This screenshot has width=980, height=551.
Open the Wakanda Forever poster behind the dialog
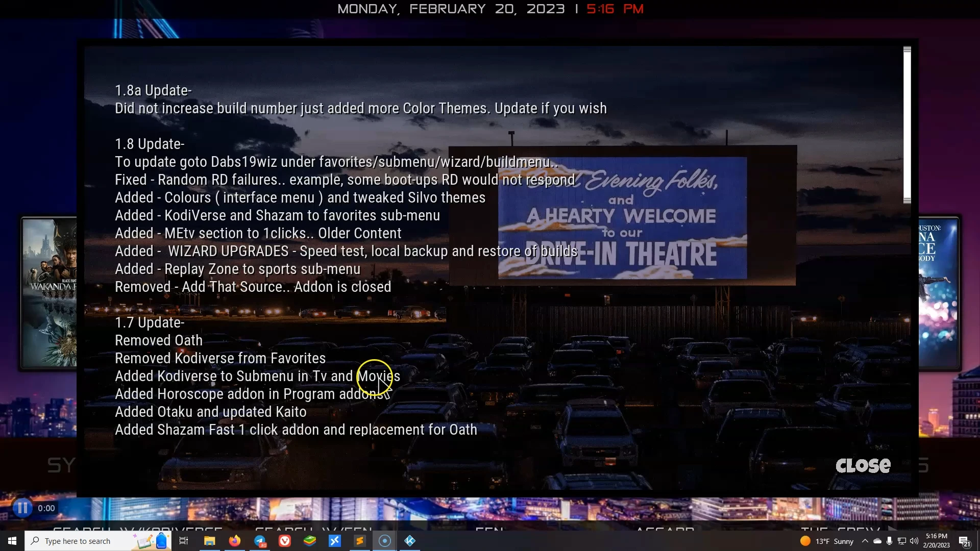pos(50,293)
